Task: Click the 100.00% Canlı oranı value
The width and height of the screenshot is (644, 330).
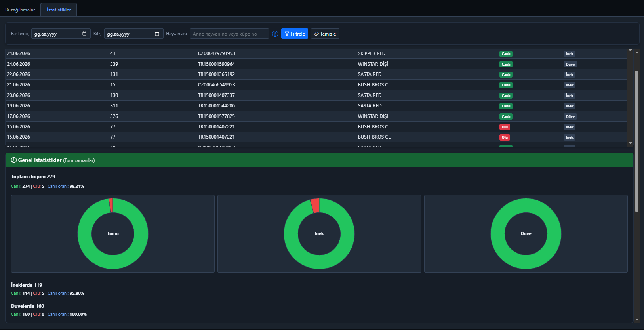Action: (x=78, y=314)
